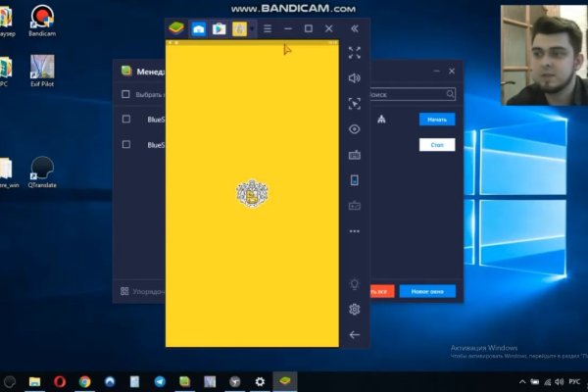Collapse the BlueStacks side toolbar
Image resolution: width=588 pixels, height=392 pixels.
click(354, 29)
